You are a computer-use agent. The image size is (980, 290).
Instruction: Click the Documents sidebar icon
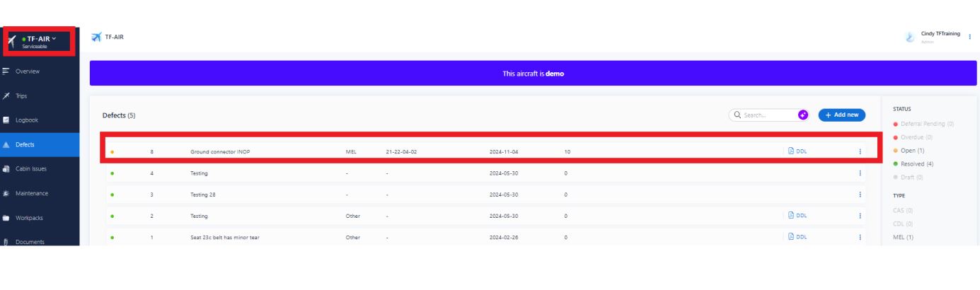[6, 242]
